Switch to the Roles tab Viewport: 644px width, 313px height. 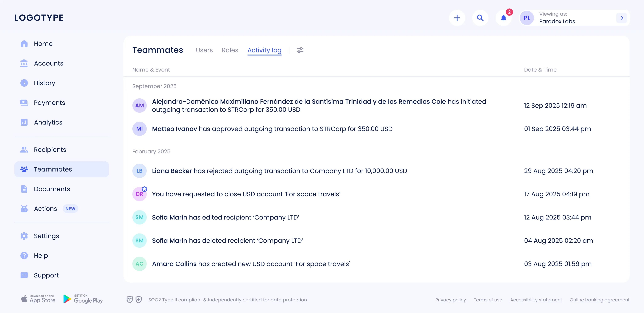[x=230, y=50]
